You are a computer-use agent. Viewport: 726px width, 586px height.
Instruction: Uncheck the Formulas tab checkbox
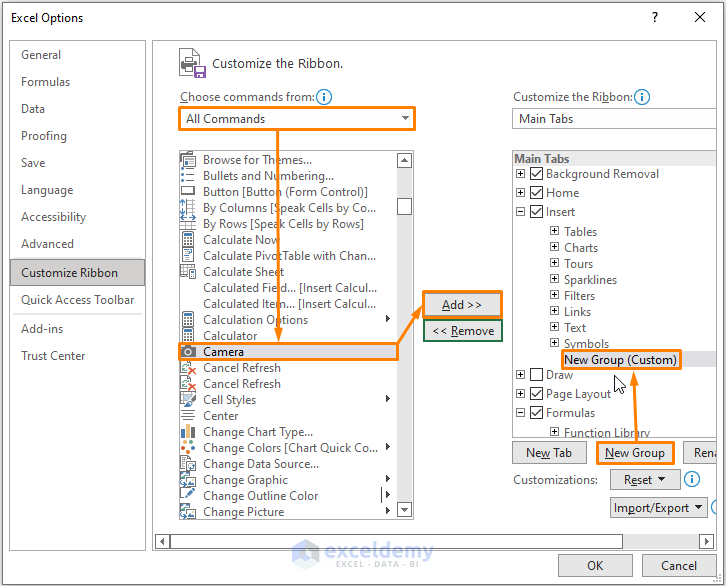click(536, 412)
